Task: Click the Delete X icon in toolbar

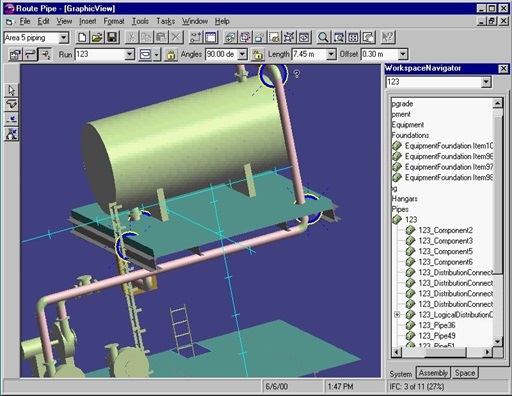Action: (x=176, y=37)
